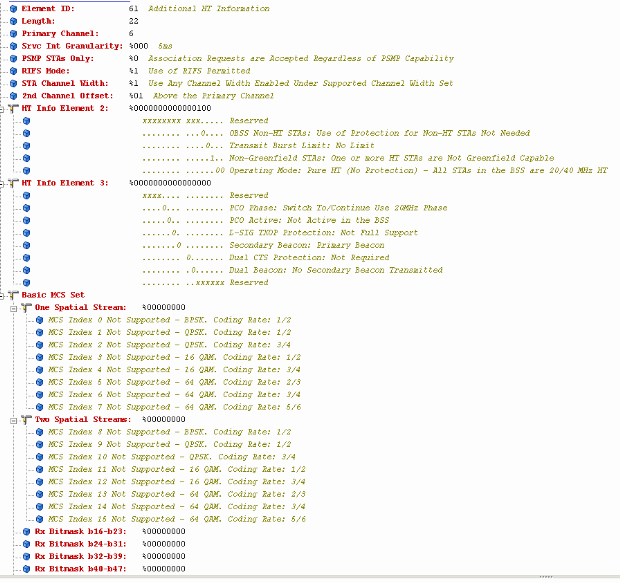
Task: Select the HT Info Element 2 label
Action: [65, 108]
